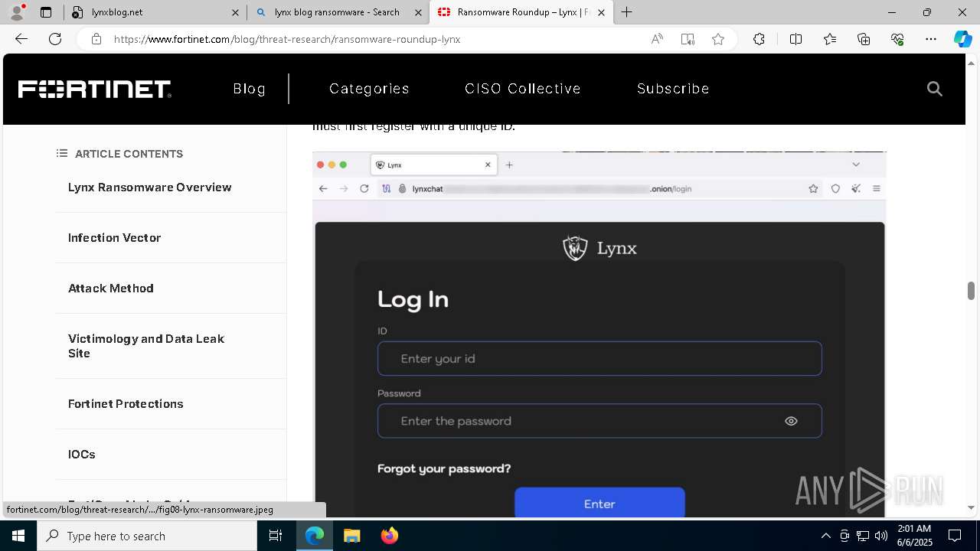
Task: Launch Firefox from taskbar
Action: pyautogui.click(x=390, y=536)
